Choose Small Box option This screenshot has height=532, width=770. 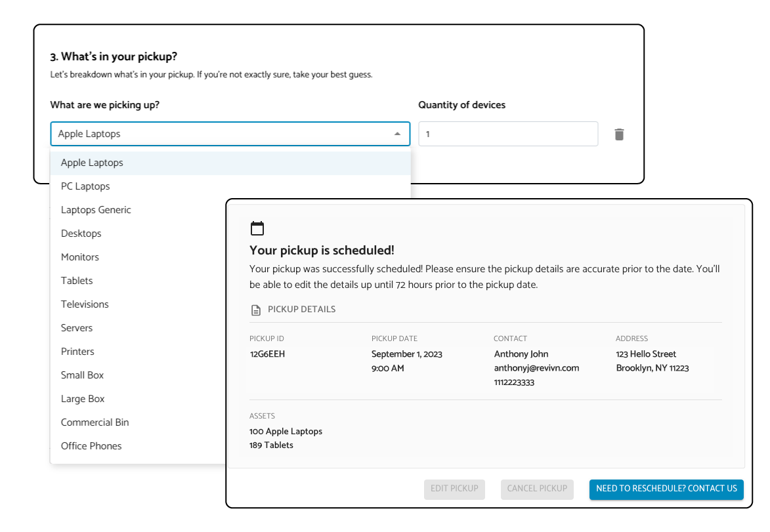(82, 375)
